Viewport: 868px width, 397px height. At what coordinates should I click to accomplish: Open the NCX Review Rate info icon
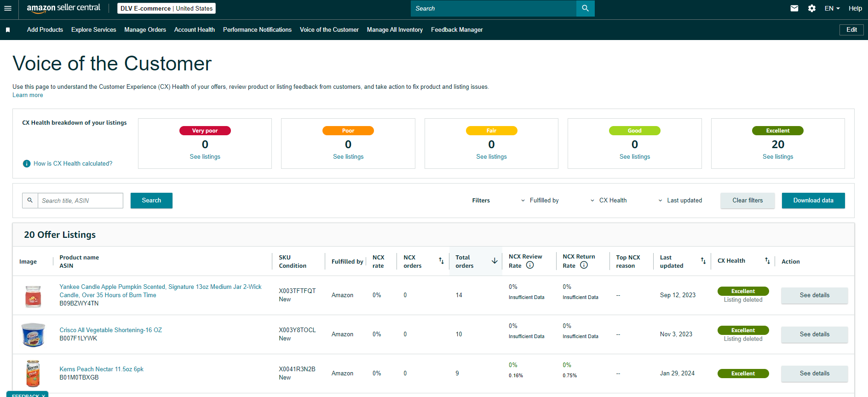(530, 265)
